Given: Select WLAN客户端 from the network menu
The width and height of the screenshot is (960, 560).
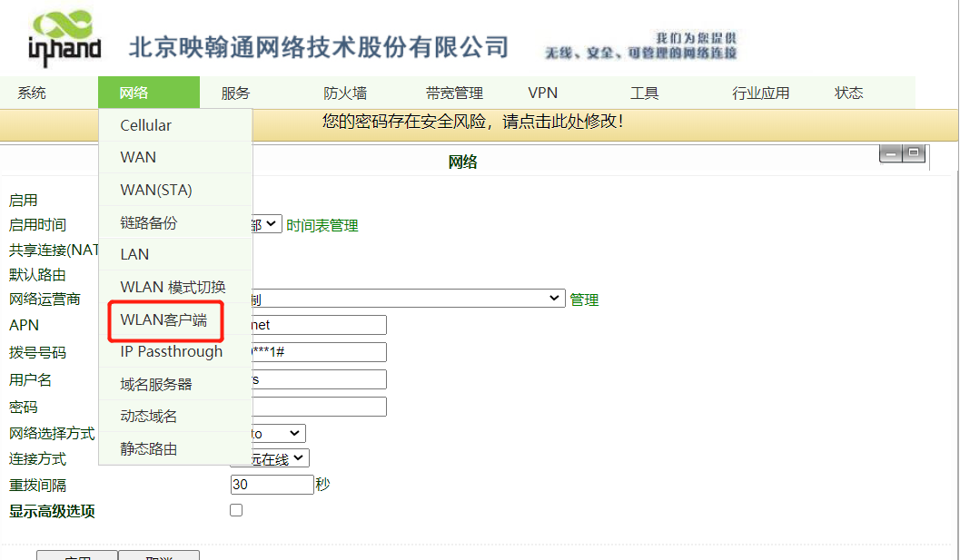Looking at the screenshot, I should [163, 320].
